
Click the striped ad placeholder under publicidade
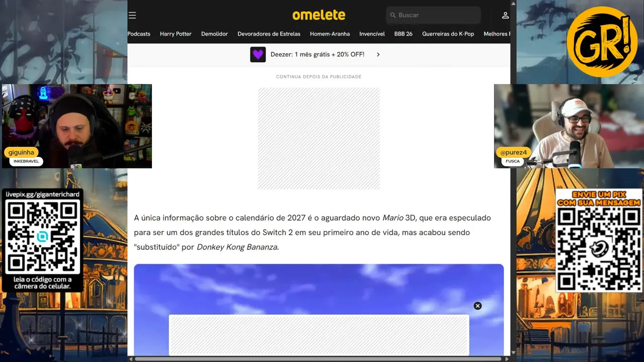319,138
